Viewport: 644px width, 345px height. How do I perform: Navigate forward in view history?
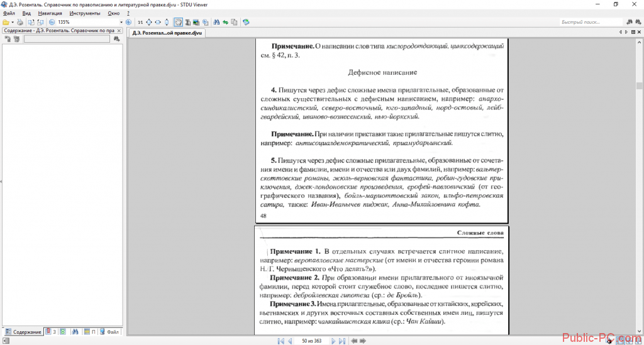(363, 341)
